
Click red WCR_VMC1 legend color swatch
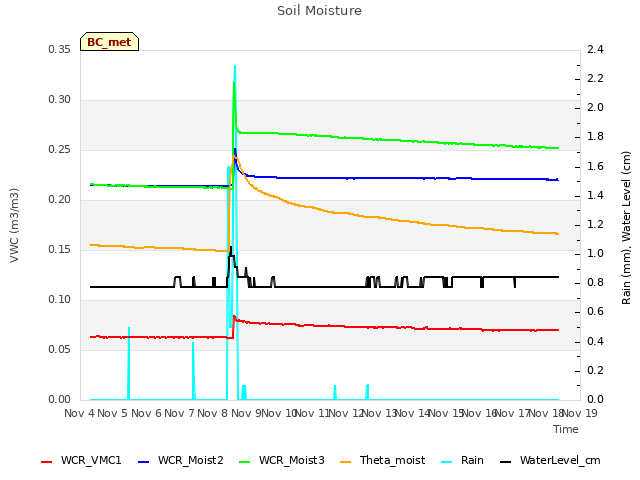coord(47,462)
